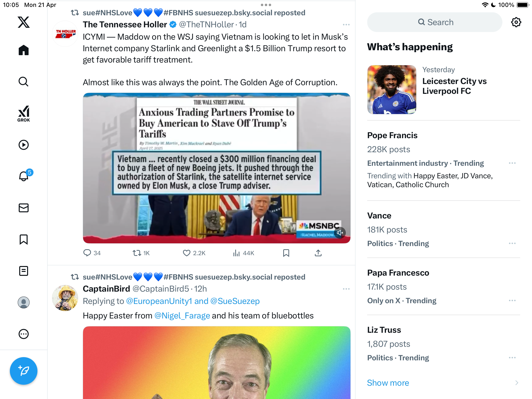The height and width of the screenshot is (399, 532).
Task: Like the Tennessee Holler post
Action: click(187, 253)
